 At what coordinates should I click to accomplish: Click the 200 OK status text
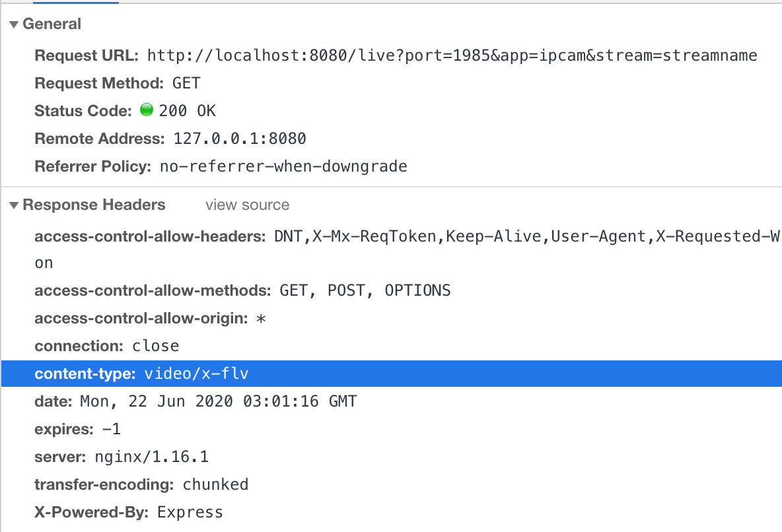click(x=188, y=111)
